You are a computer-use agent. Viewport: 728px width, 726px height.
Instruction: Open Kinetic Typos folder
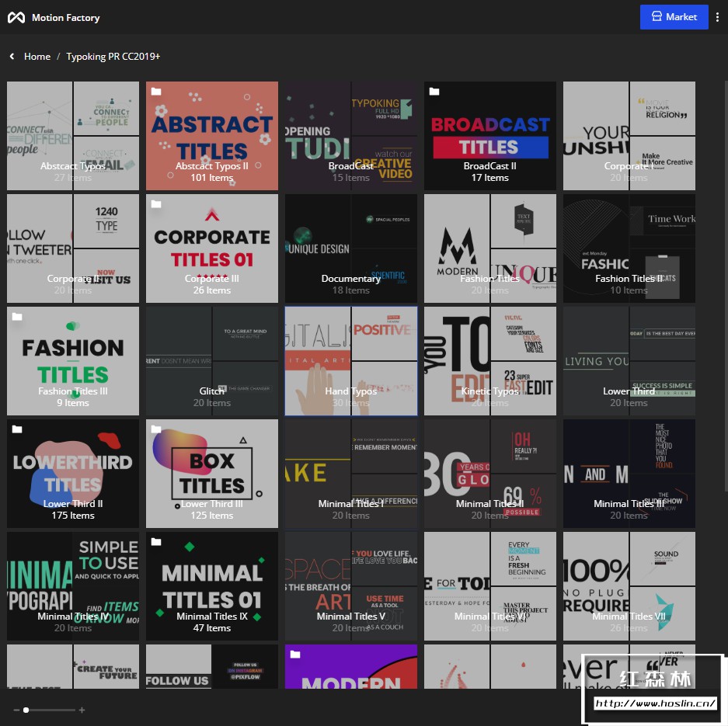[490, 361]
